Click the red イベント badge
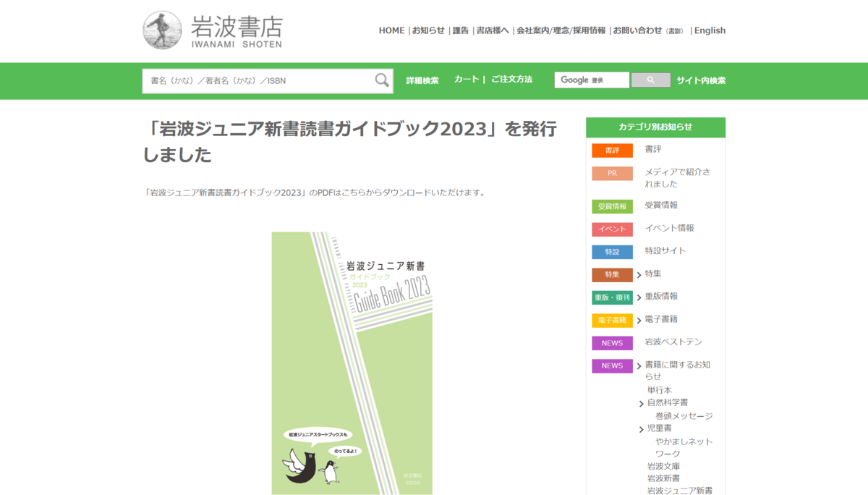 (612, 229)
